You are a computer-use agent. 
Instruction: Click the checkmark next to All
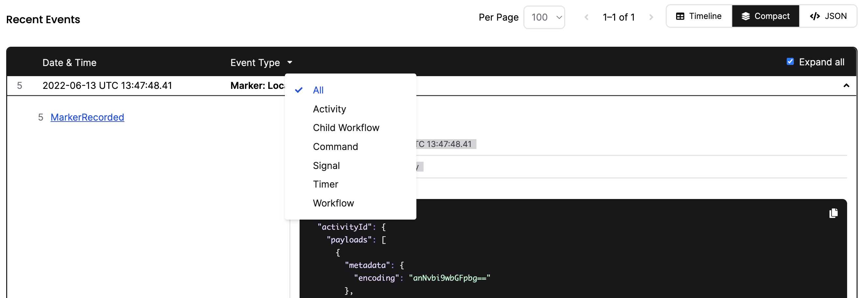299,90
